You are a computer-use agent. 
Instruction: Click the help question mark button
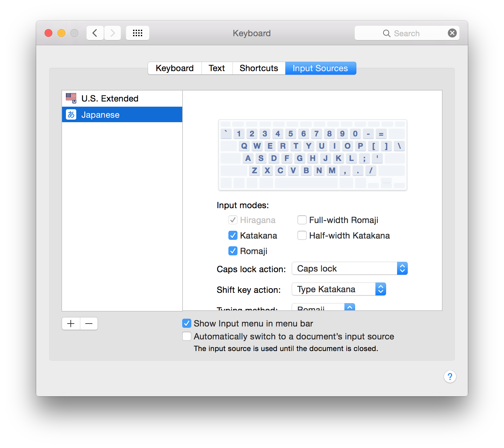point(450,377)
